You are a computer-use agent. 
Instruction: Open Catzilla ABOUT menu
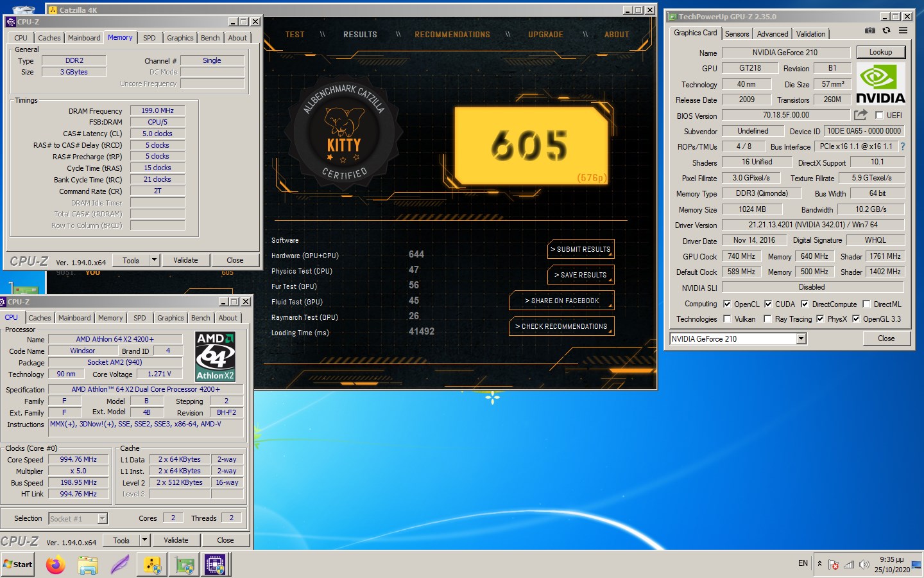[x=617, y=35]
